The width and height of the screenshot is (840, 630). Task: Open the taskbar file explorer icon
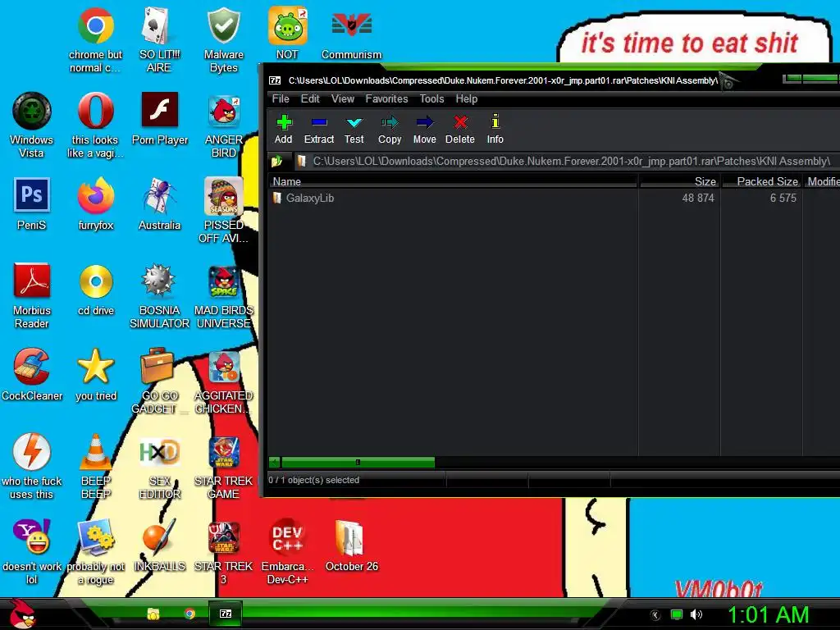coord(153,614)
